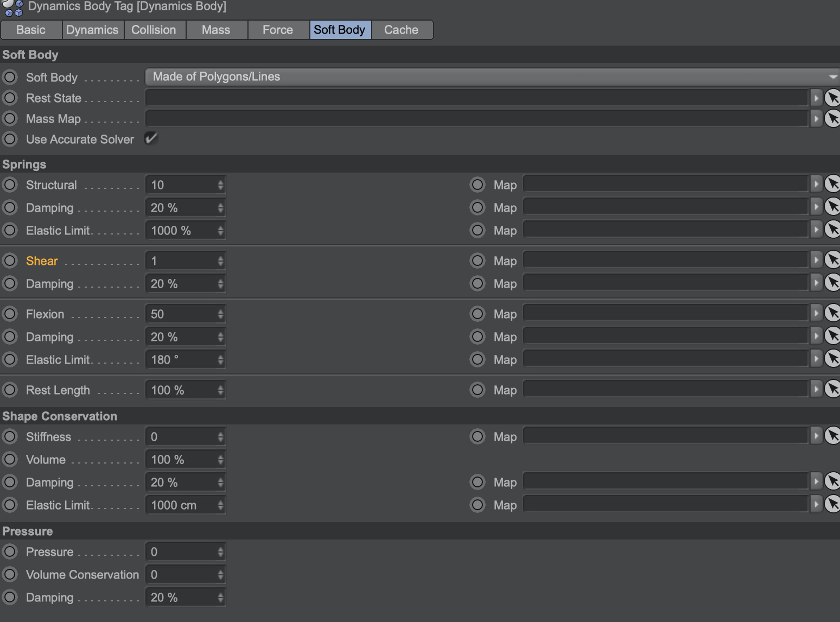Pick object for Rest State link field
This screenshot has height=622, width=840.
click(832, 98)
